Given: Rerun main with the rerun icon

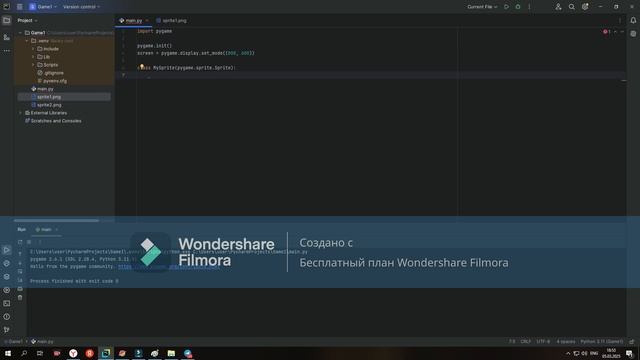Looking at the screenshot, I should coord(20,242).
